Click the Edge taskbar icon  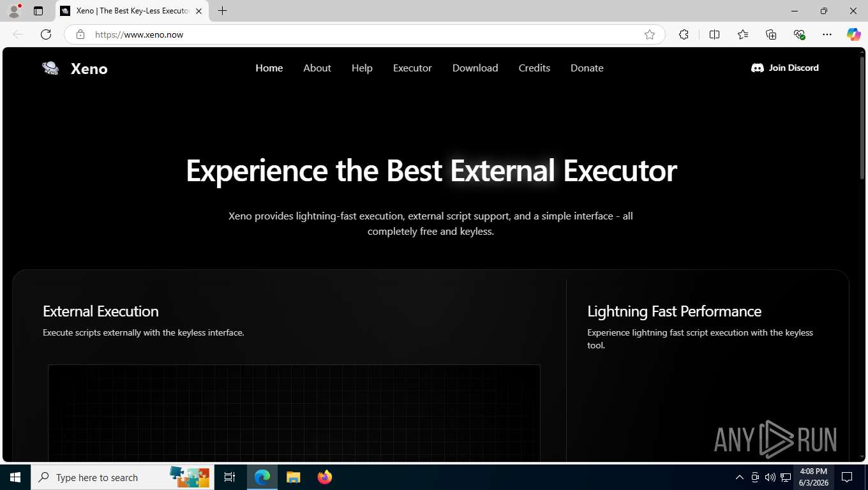click(x=262, y=477)
